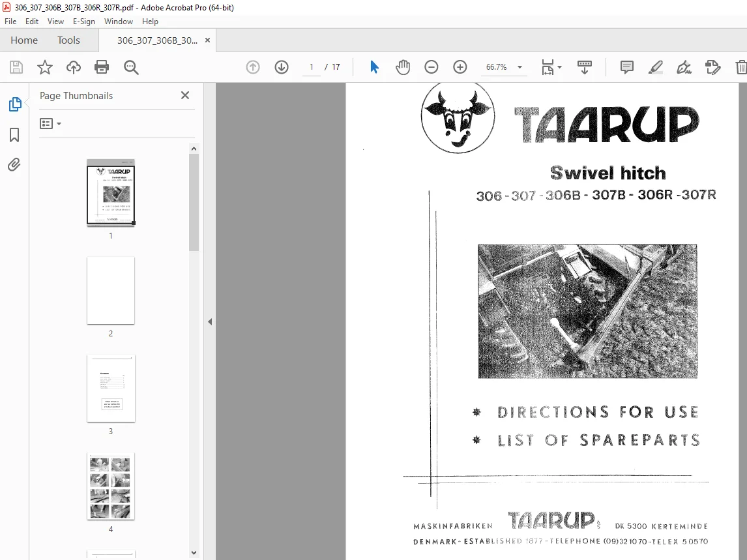Open the File menu
This screenshot has width=747, height=560.
tap(10, 22)
